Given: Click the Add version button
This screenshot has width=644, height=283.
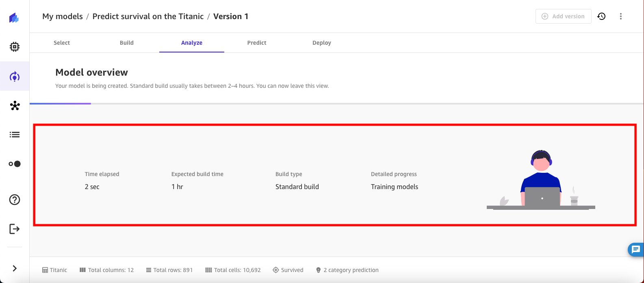Looking at the screenshot, I should (563, 16).
